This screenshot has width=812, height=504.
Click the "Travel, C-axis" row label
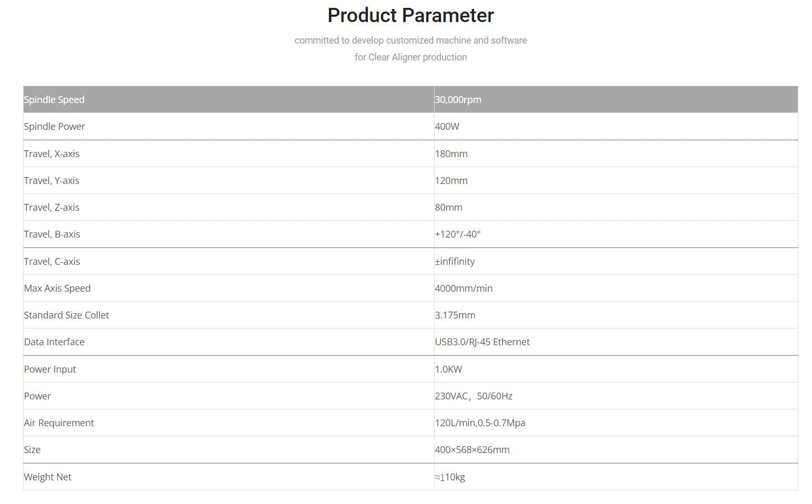pyautogui.click(x=52, y=262)
